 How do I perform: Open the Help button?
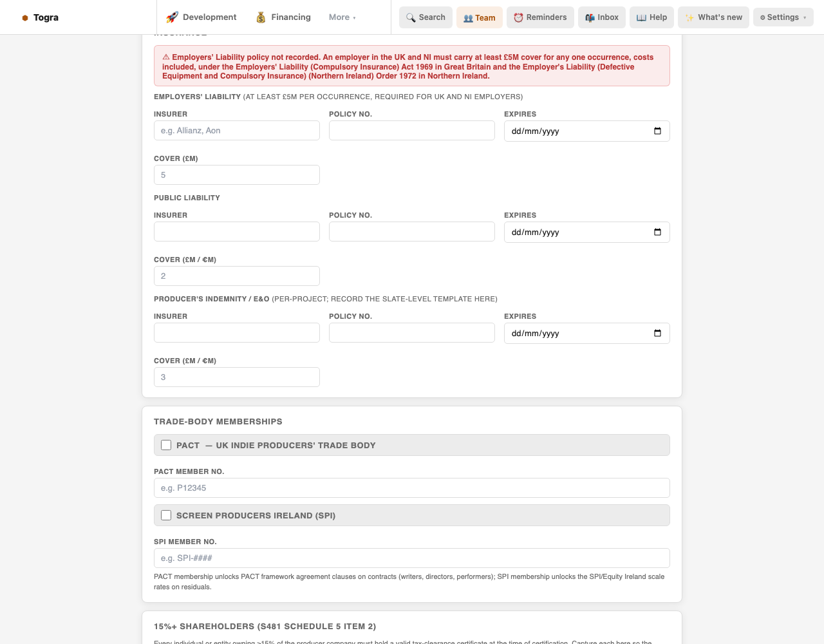[651, 17]
